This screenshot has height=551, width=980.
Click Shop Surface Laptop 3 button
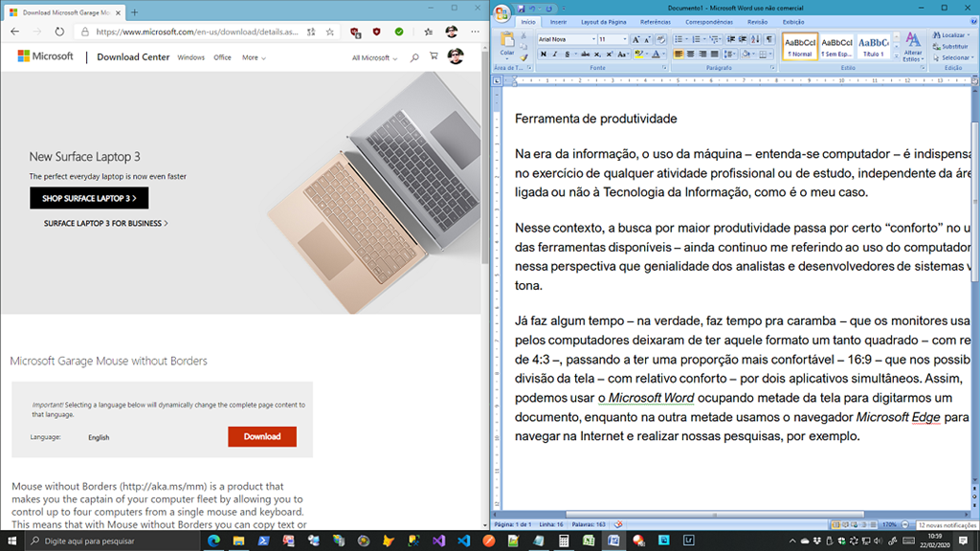[89, 198]
